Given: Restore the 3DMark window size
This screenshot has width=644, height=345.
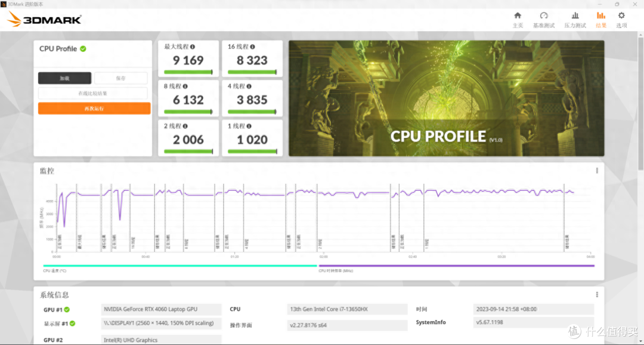Looking at the screenshot, I should tap(617, 4).
